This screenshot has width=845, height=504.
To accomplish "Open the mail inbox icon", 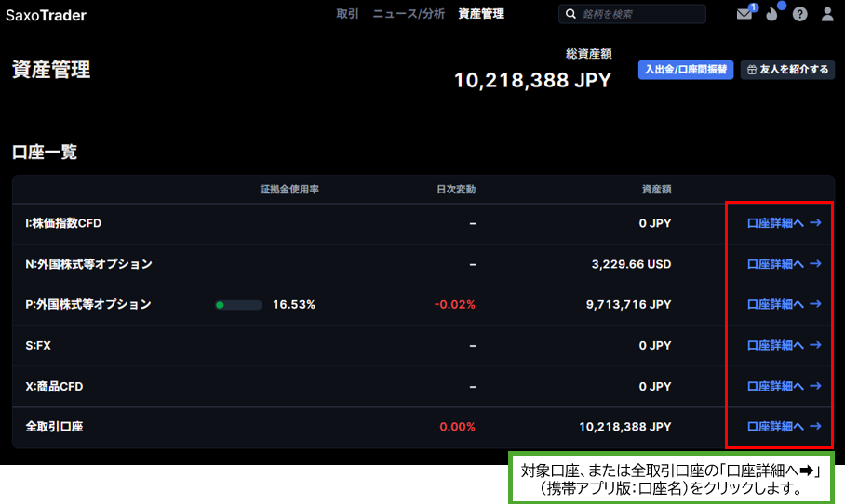I will click(744, 13).
